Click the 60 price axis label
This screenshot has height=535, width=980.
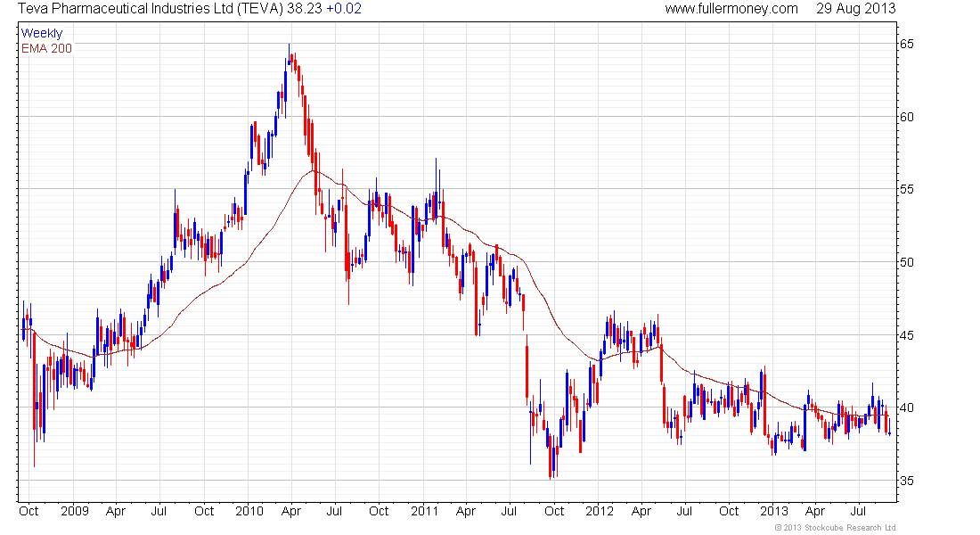(x=906, y=117)
